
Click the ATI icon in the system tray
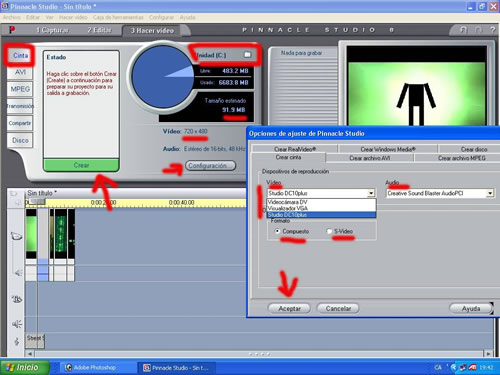coord(472,367)
